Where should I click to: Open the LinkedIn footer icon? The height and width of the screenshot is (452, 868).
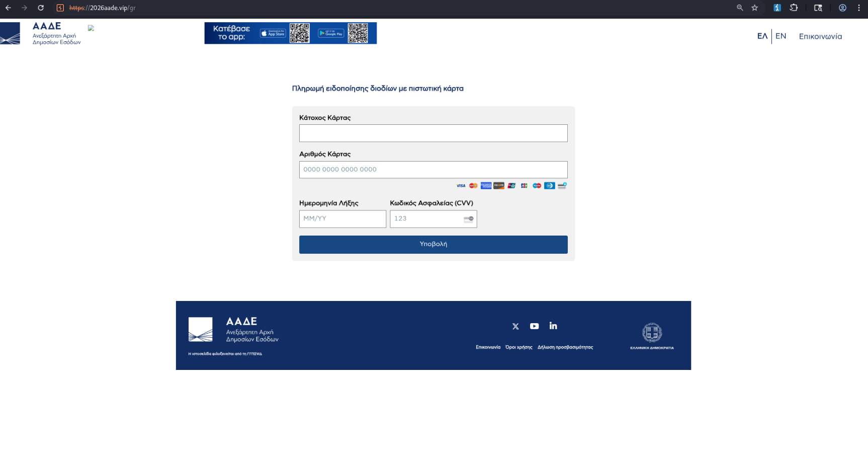(553, 326)
